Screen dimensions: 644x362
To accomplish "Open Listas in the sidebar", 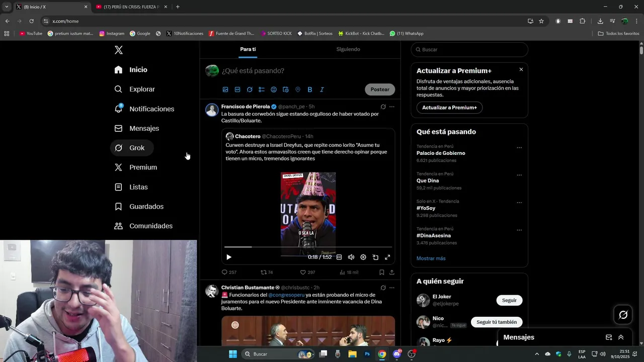I will pos(131,187).
